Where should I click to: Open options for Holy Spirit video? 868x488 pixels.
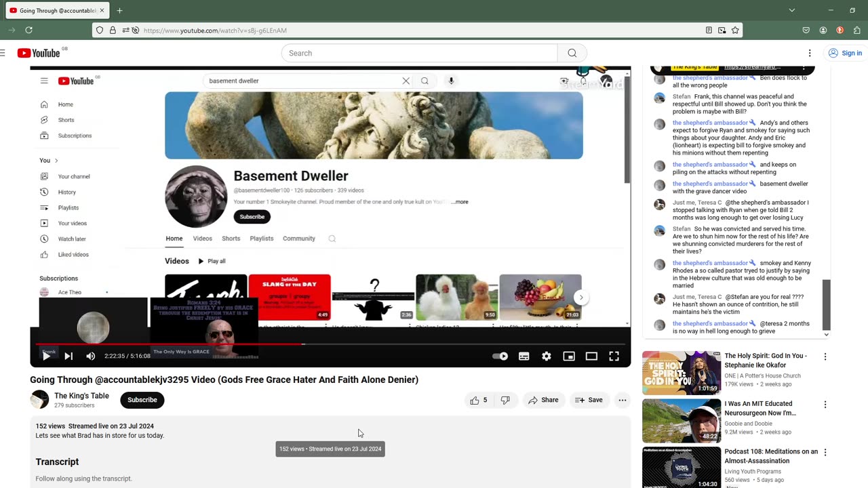[x=825, y=357]
